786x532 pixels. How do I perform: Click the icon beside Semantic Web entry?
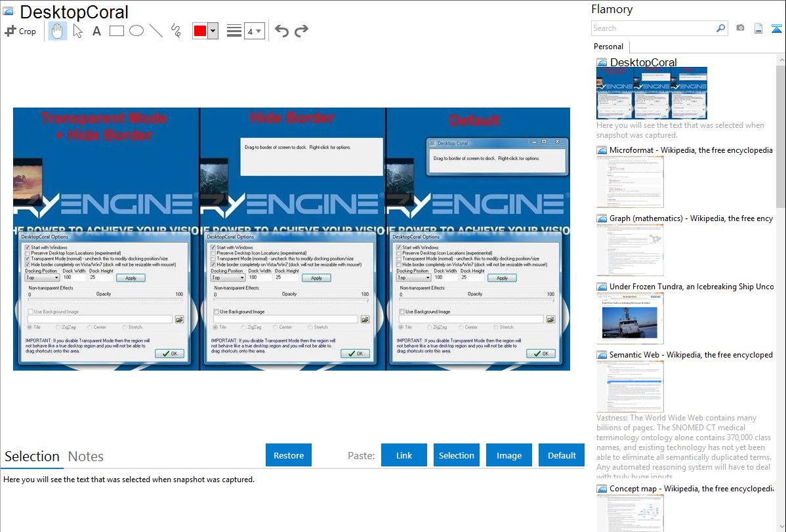pos(602,354)
